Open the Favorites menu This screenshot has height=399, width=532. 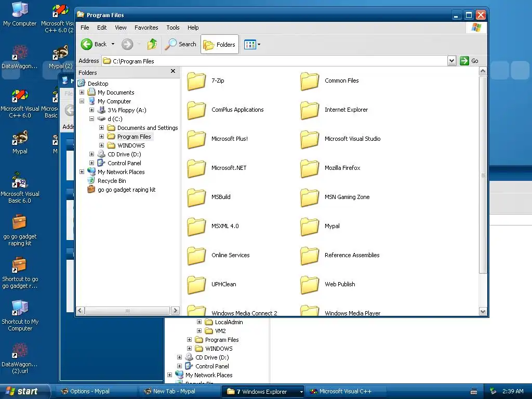(x=146, y=28)
